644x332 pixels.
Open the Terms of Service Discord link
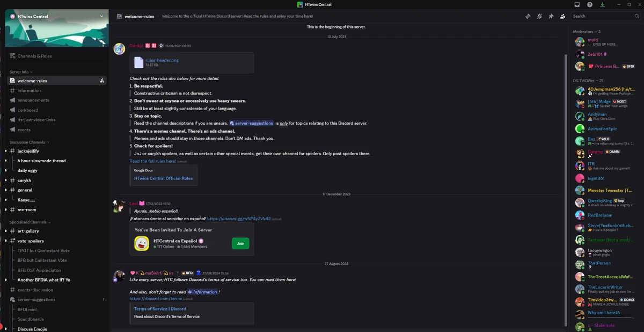(x=159, y=308)
